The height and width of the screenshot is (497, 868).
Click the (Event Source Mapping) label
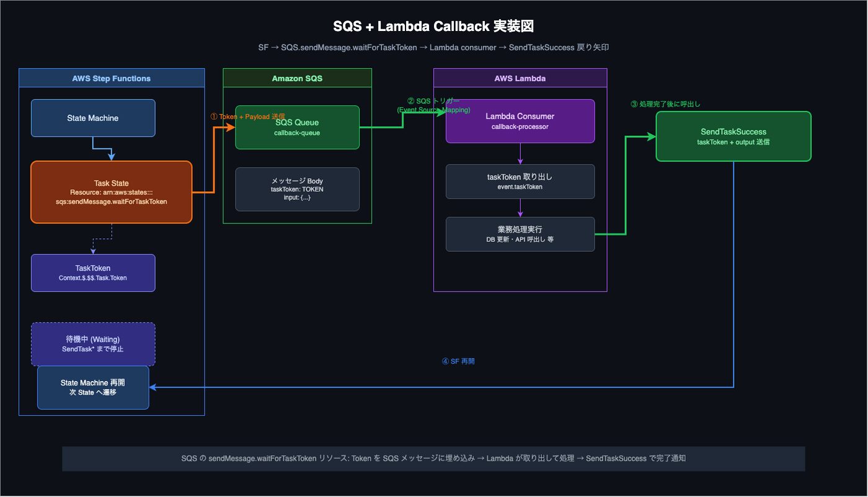tap(433, 110)
